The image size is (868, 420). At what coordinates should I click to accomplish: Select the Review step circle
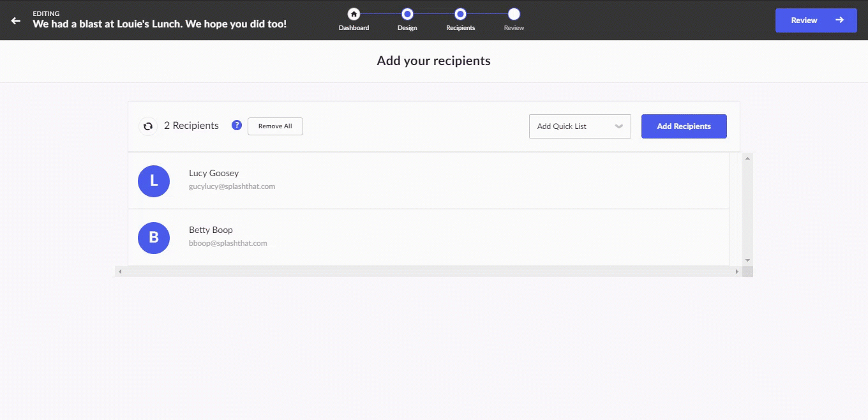click(514, 14)
